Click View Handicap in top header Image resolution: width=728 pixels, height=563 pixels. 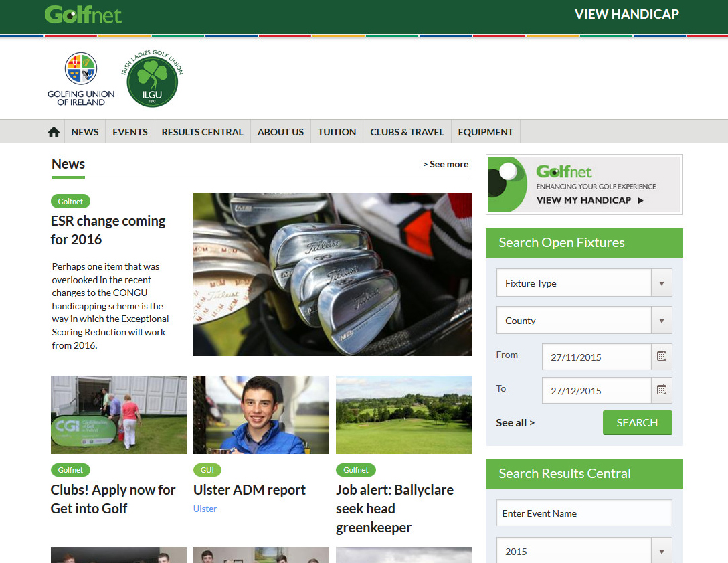(626, 15)
